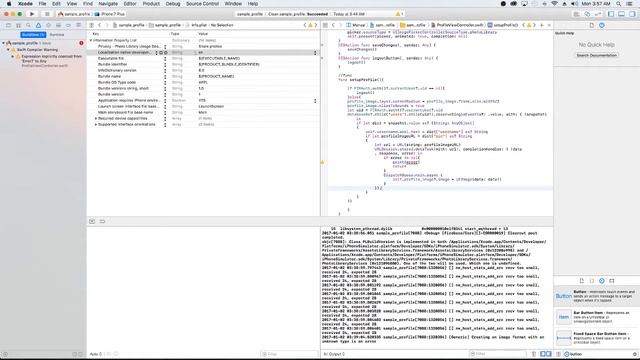Viewport: 640px width, 360px height.
Task: Click the red error badge on sample_profile
Action: point(81,43)
